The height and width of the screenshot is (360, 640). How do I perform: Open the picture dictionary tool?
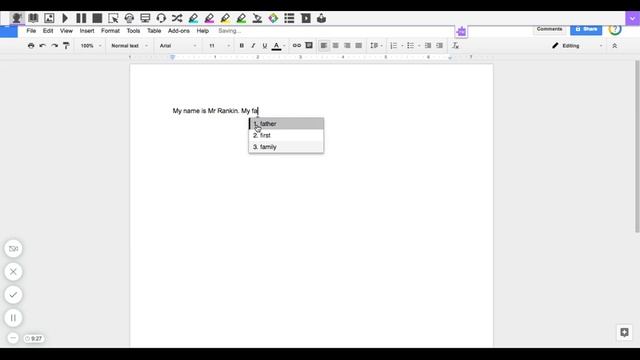point(49,18)
